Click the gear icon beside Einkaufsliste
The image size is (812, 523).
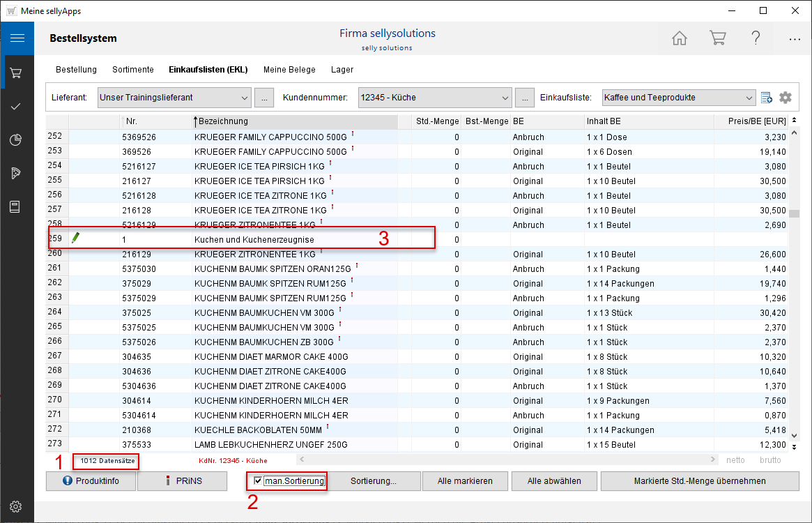pos(786,98)
